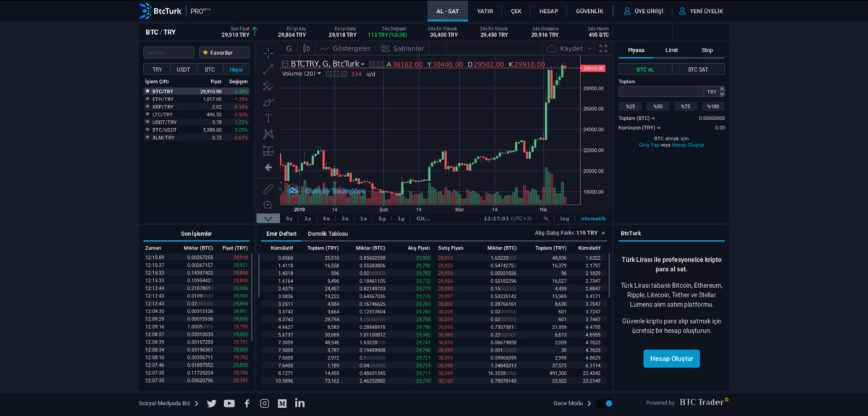Collapse the bottom chart toolbar chevron
Image resolution: width=868 pixels, height=416 pixels.
click(x=268, y=218)
